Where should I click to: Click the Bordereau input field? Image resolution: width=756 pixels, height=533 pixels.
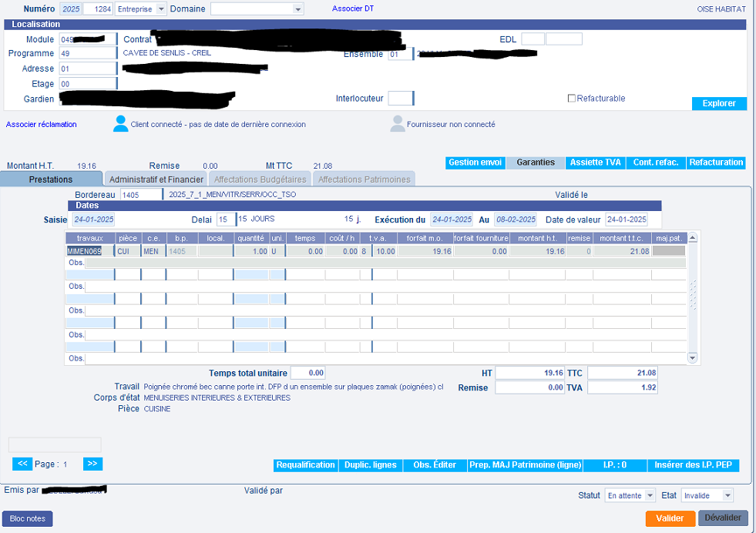point(140,195)
